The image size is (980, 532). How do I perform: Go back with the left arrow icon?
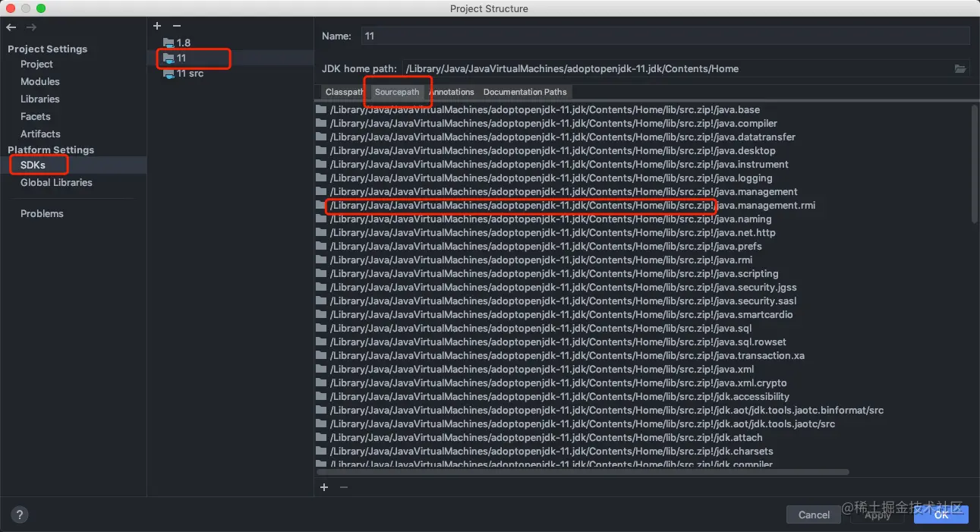click(11, 27)
